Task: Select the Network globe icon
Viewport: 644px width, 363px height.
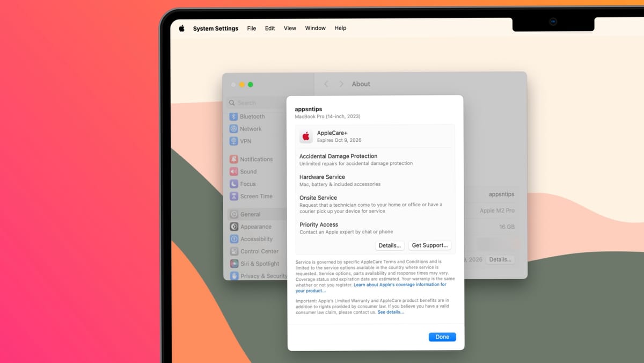Action: pyautogui.click(x=234, y=129)
